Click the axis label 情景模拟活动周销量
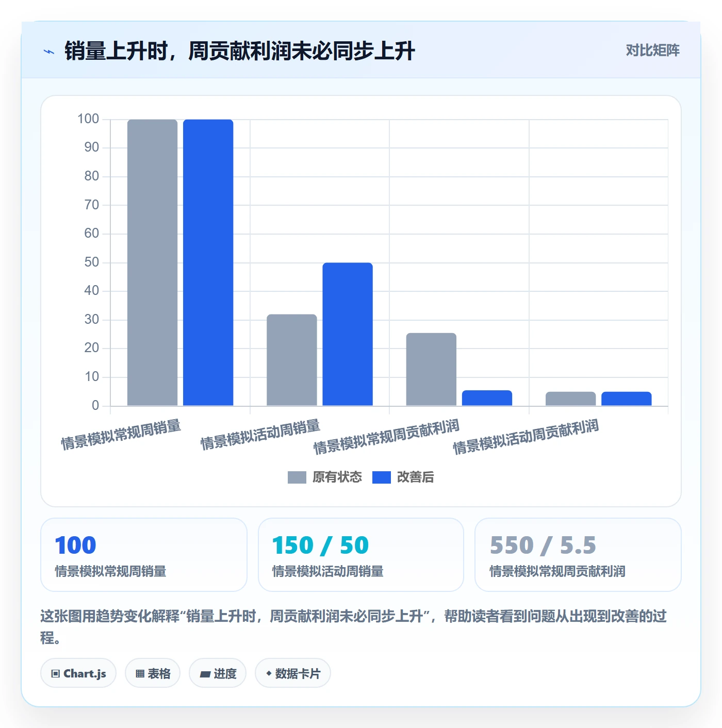This screenshot has width=722, height=728. [260, 435]
